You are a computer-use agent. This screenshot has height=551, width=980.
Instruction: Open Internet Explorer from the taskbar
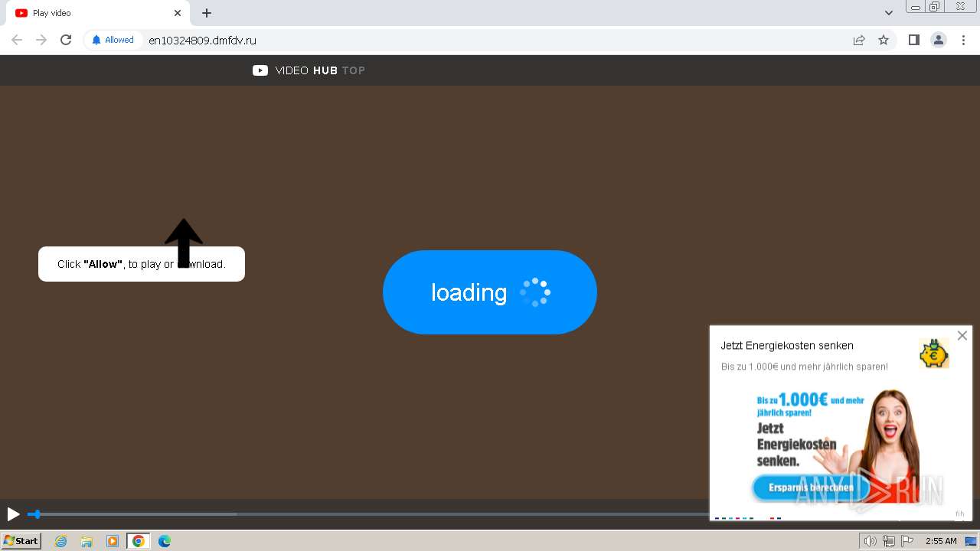point(61,541)
